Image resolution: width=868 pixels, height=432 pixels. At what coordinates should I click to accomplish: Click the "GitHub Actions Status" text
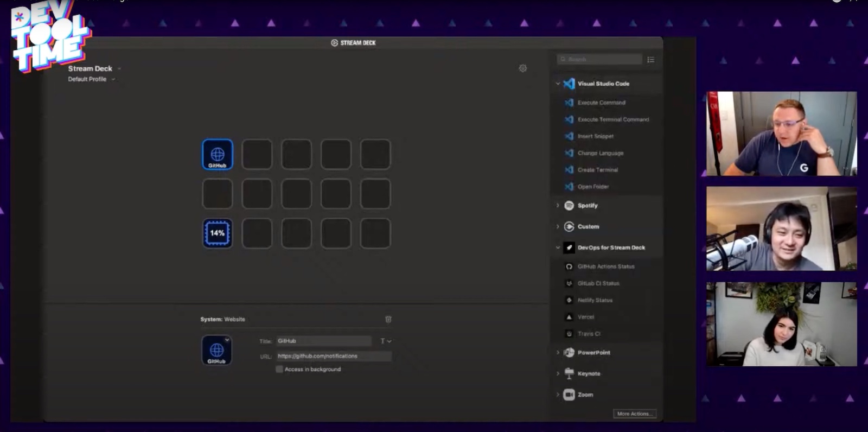point(606,266)
